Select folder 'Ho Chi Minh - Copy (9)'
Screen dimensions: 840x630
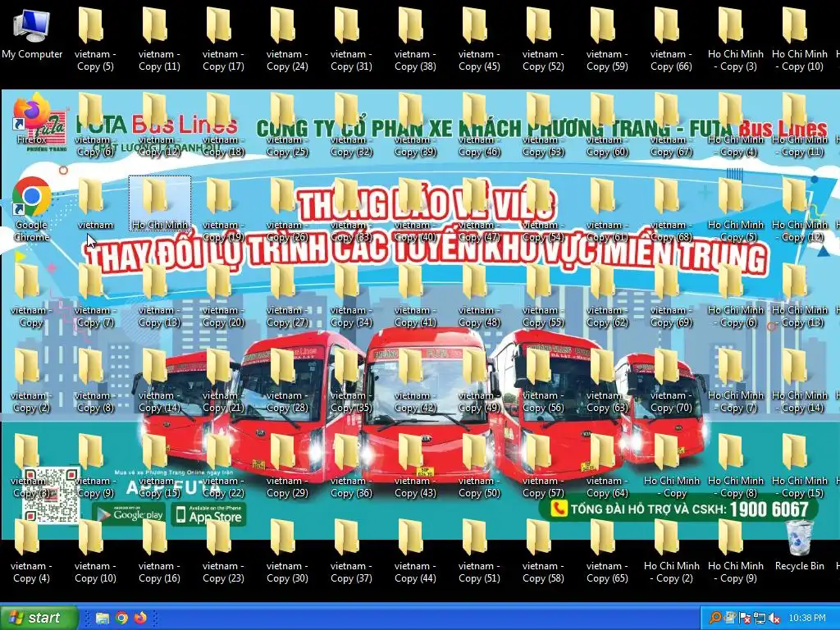click(x=736, y=552)
